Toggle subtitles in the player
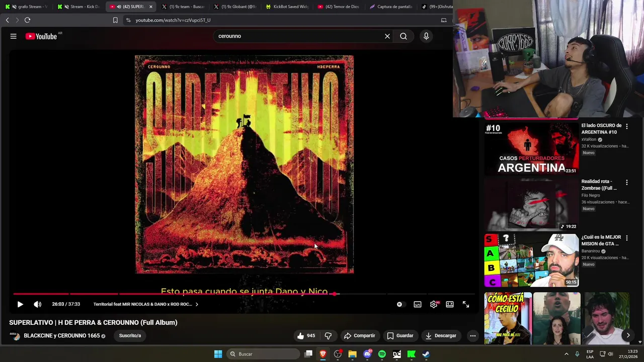644x362 pixels. (418, 304)
